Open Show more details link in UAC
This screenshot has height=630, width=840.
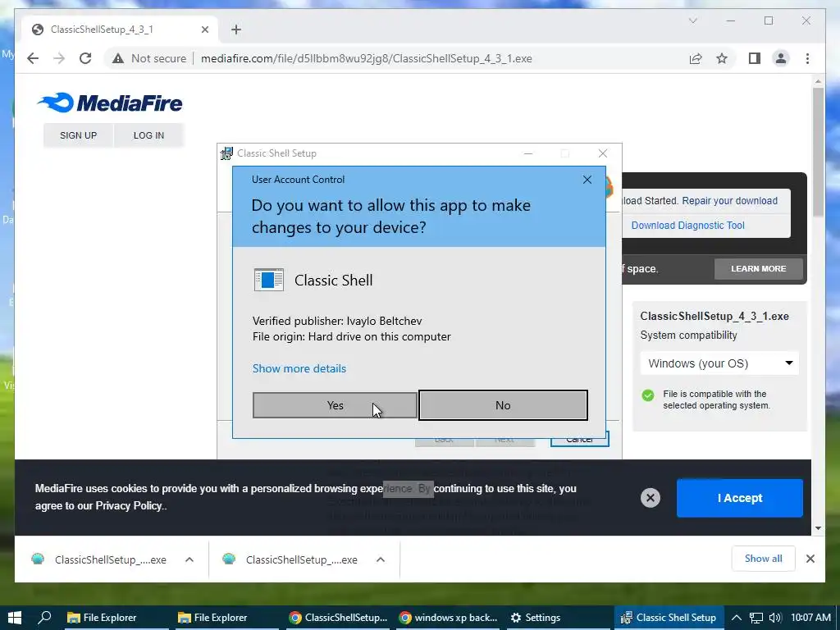pos(299,368)
